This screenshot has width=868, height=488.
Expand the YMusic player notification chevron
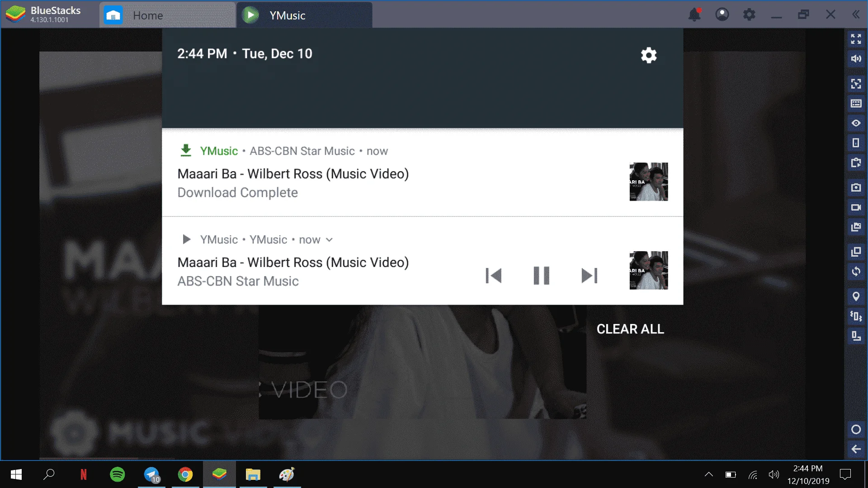330,240
